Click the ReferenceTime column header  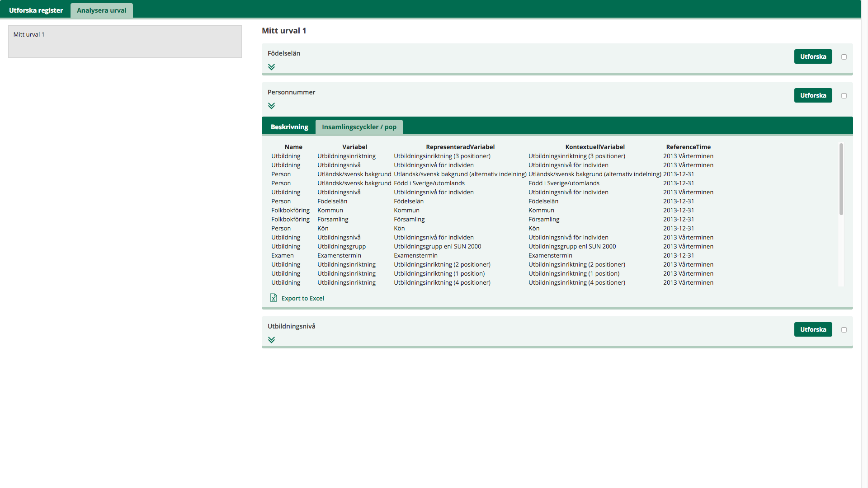(688, 147)
